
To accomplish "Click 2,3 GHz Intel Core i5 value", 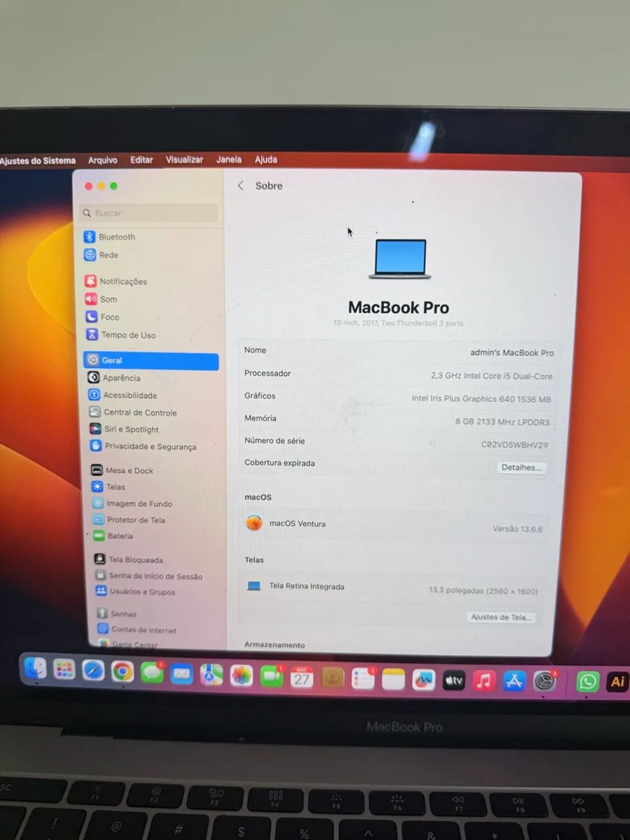I will 492,376.
